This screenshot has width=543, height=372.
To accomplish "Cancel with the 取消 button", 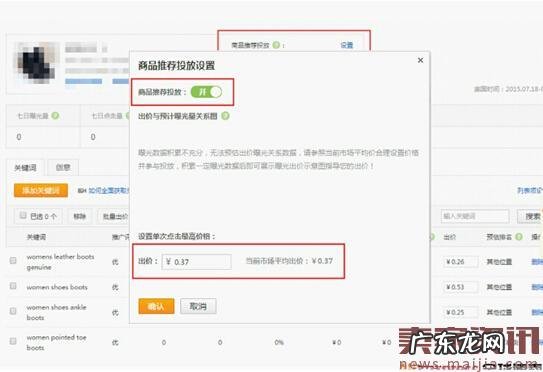I will pos(198,306).
